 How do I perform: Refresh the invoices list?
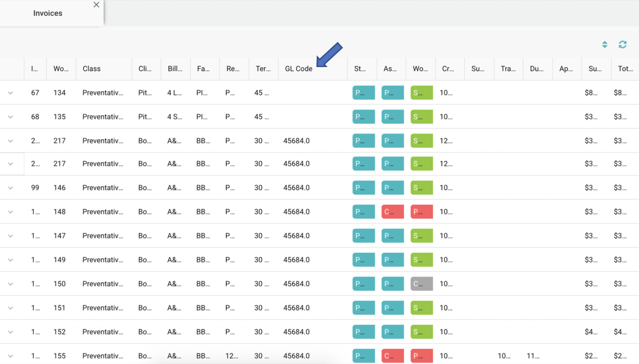pos(622,45)
